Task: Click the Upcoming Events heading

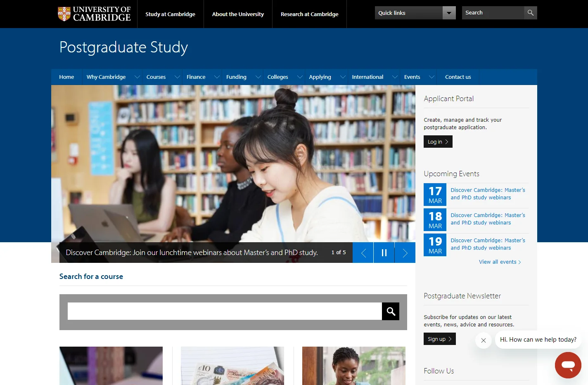Action: click(x=451, y=174)
